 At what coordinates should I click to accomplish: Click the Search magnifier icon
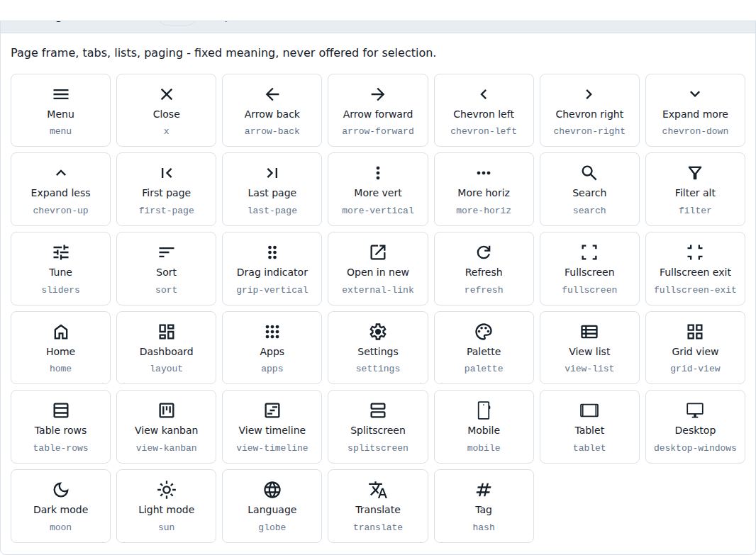[589, 173]
